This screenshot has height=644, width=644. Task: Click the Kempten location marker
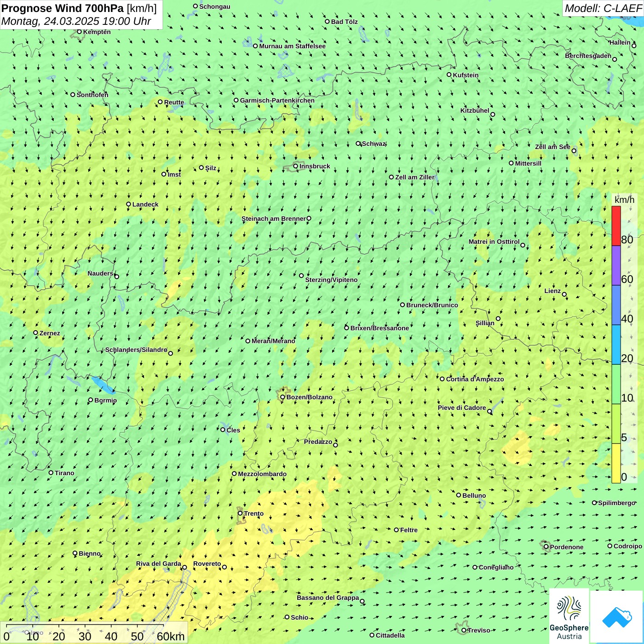(x=79, y=32)
